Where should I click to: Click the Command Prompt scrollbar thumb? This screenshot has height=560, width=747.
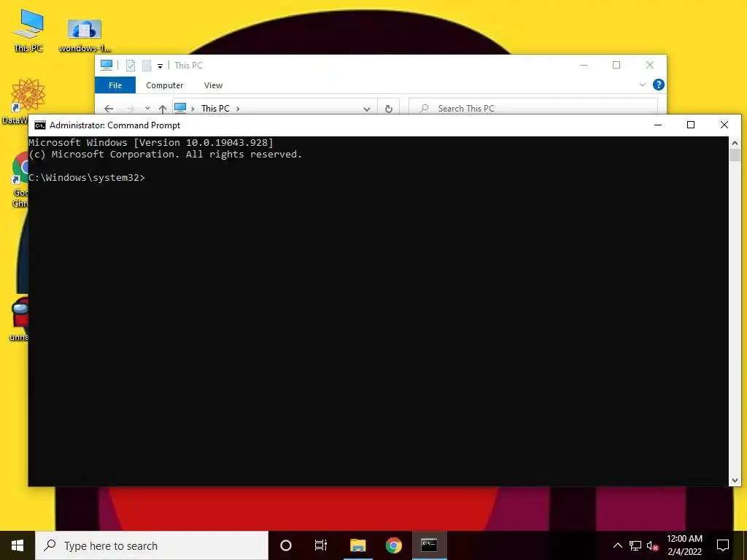pyautogui.click(x=735, y=155)
